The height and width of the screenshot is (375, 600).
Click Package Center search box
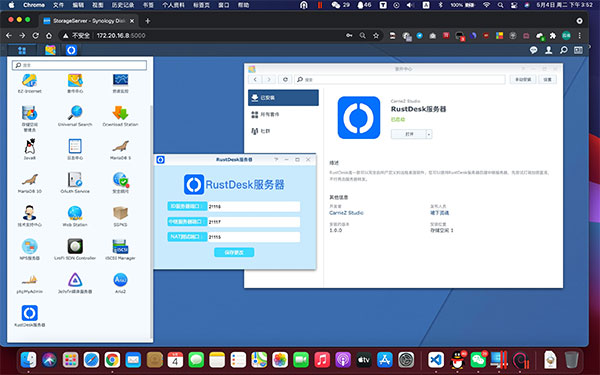(400, 79)
